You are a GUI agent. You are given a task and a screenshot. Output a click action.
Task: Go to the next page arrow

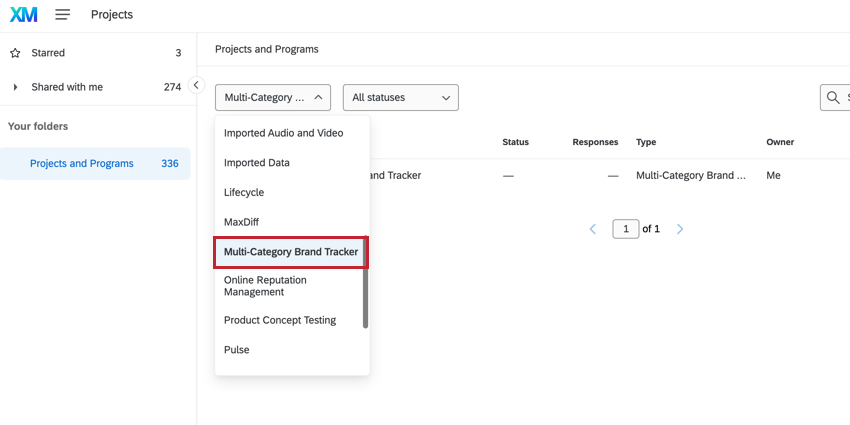point(680,229)
